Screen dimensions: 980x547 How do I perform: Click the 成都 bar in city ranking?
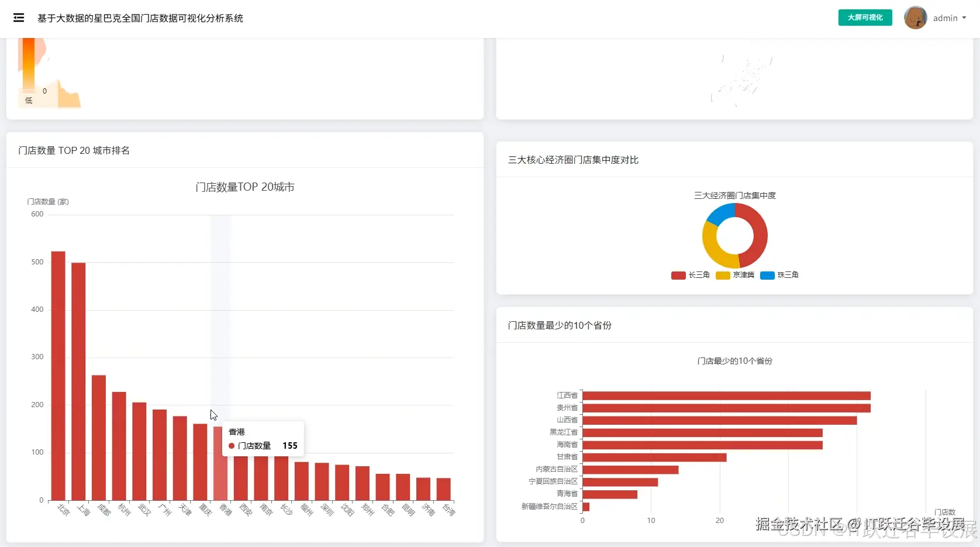click(x=99, y=438)
